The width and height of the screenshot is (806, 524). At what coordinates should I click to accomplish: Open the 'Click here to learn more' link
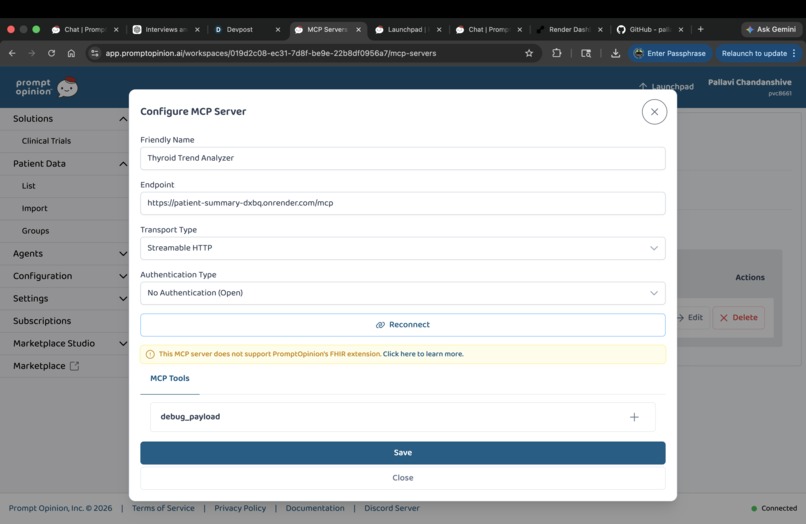click(x=423, y=354)
